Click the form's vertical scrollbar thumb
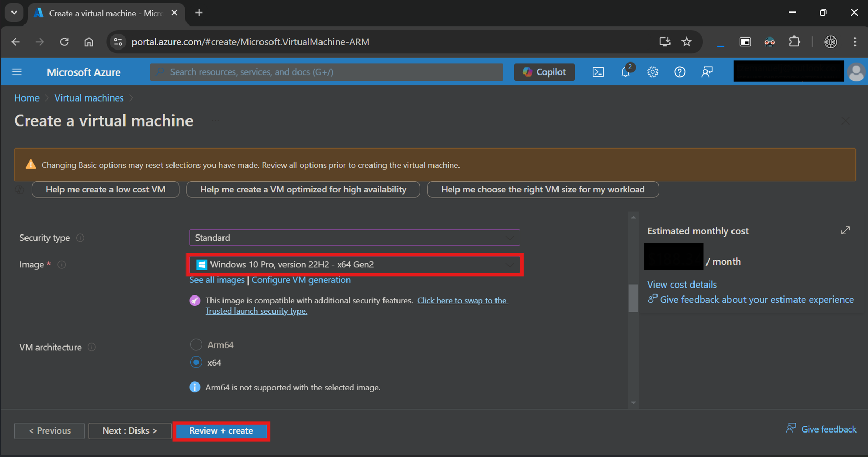 click(x=633, y=298)
